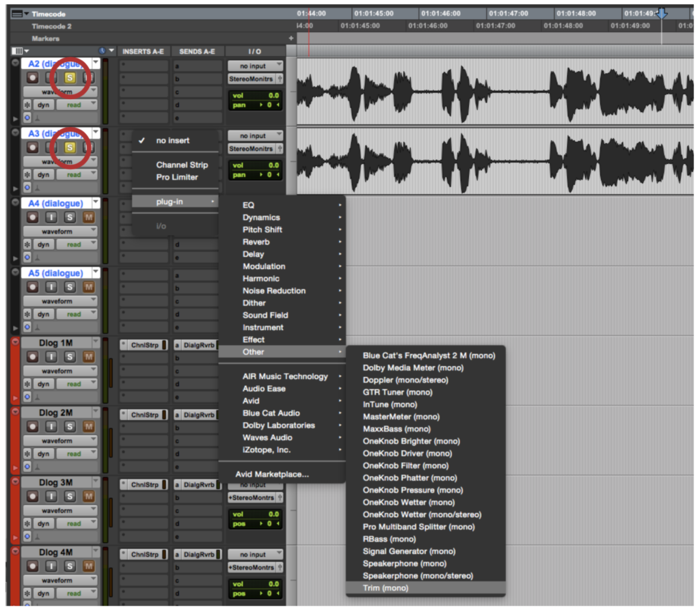
Task: Enable input monitoring on A5 (dialogue)
Action: (x=51, y=287)
